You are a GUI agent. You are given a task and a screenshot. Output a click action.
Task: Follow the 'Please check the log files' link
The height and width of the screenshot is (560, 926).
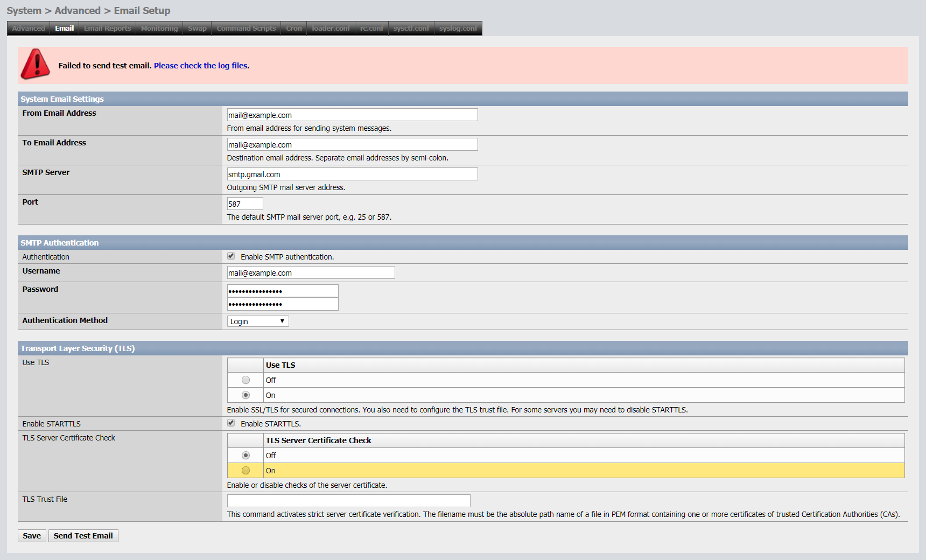[201, 66]
